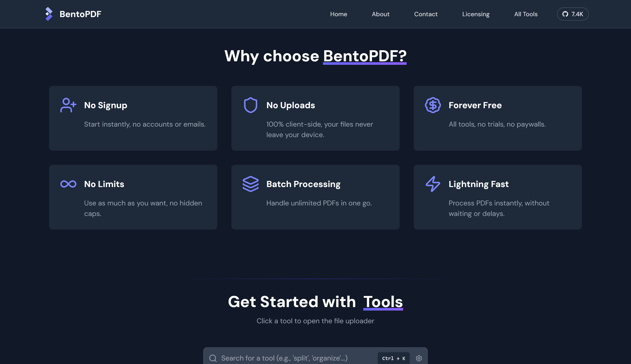Click the magnifier icon in the search bar
This screenshot has height=364, width=631.
coord(213,358)
